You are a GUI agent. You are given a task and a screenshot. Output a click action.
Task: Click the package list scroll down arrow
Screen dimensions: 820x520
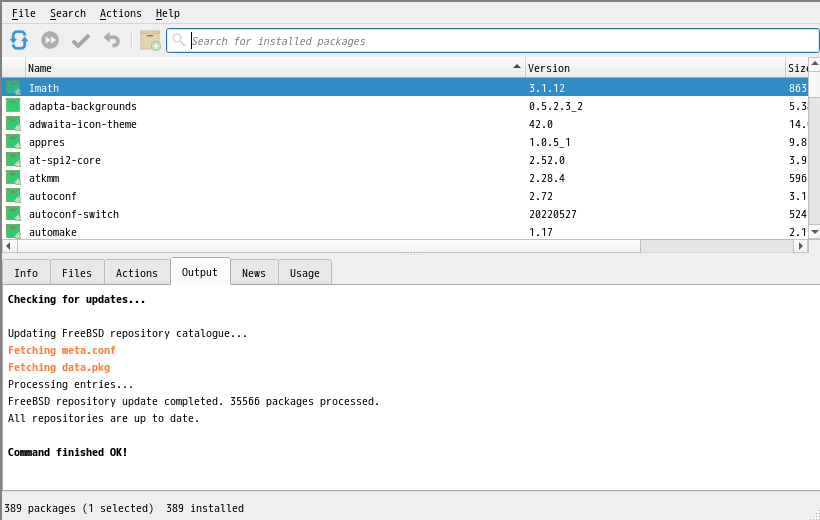814,231
